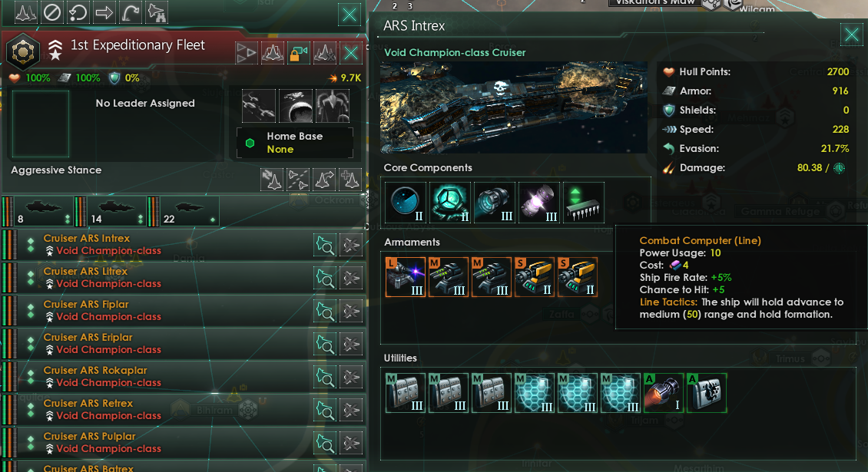This screenshot has width=868, height=472.
Task: Click the Combat Computer core component icon
Action: 584,203
